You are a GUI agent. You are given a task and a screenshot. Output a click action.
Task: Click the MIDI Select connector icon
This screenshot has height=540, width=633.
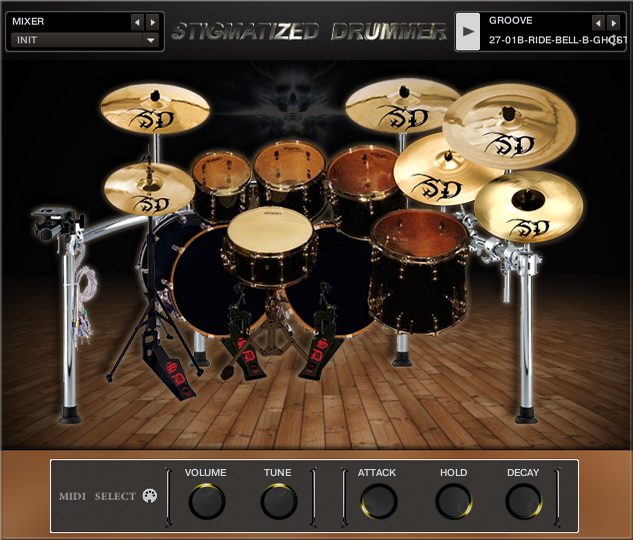pyautogui.click(x=150, y=496)
